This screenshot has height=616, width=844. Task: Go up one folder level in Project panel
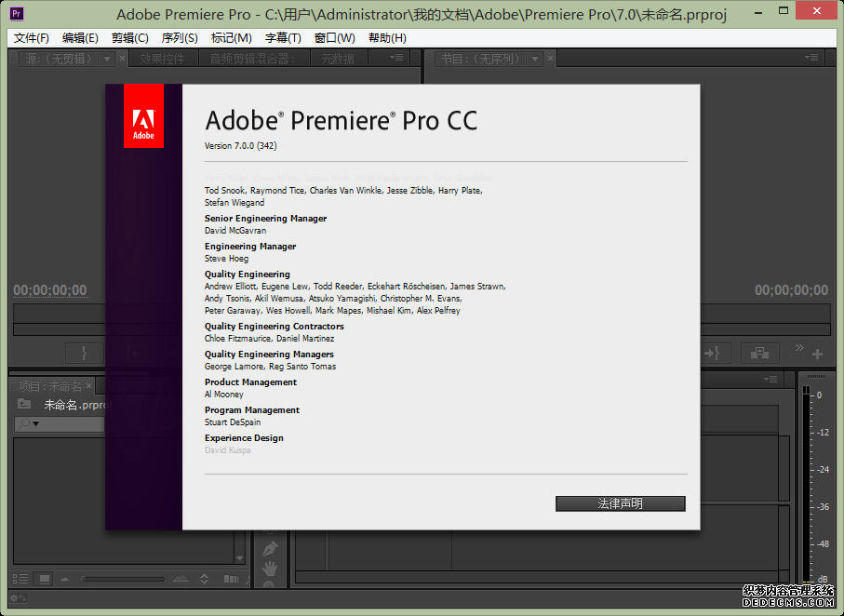24,404
